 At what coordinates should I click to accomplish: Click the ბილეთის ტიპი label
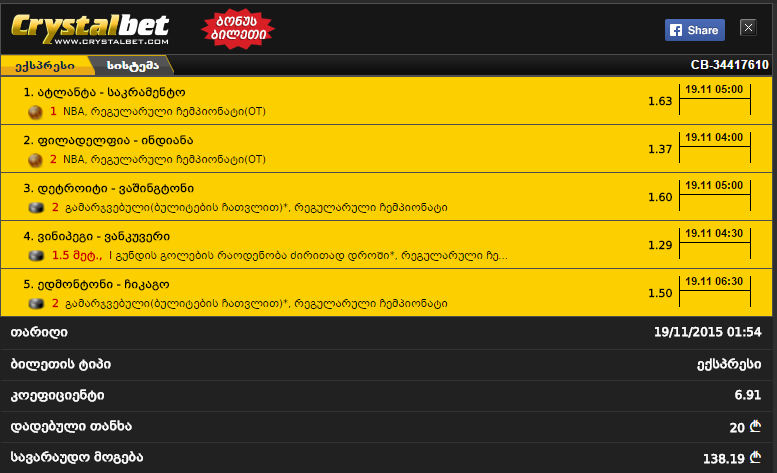tap(60, 365)
